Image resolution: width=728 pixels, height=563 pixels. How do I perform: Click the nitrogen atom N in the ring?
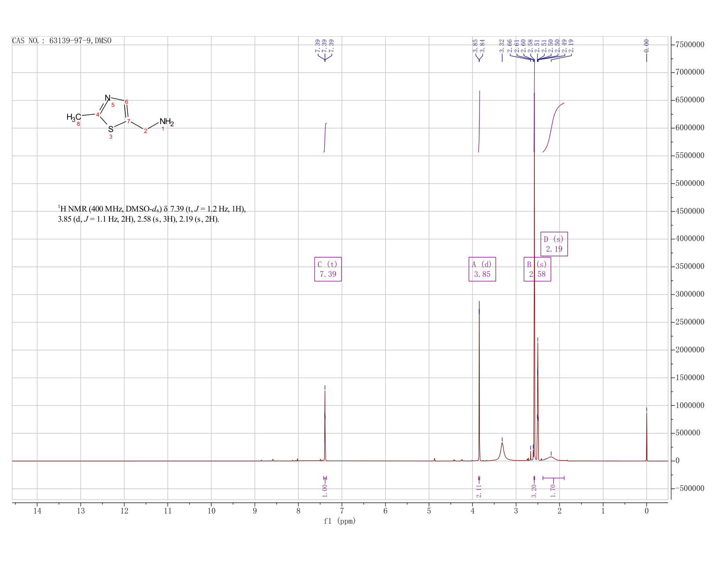point(108,98)
